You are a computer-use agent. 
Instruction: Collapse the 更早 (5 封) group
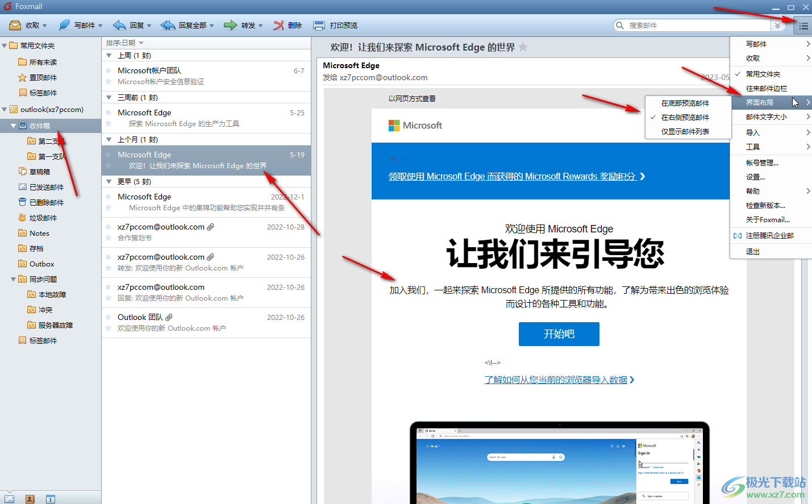coord(109,182)
